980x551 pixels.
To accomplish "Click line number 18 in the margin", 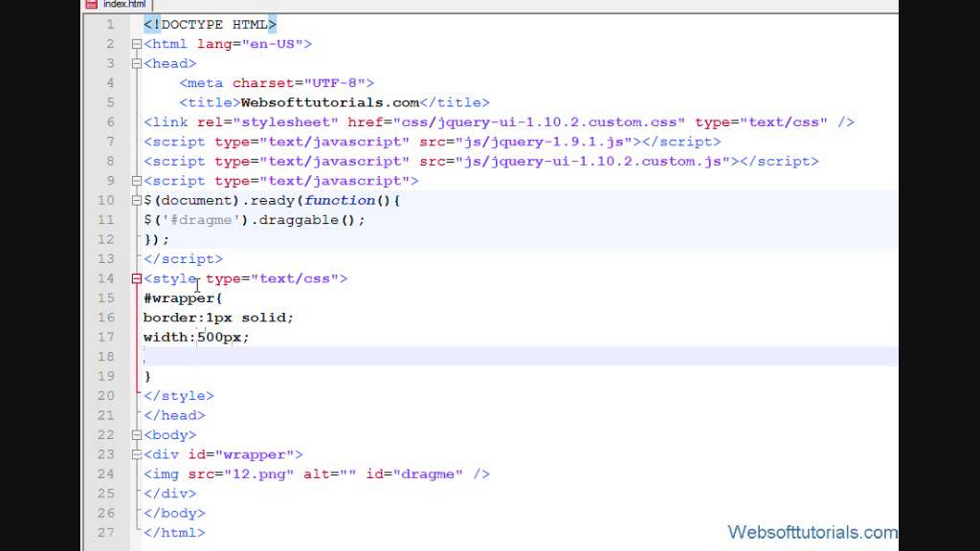I will pos(105,357).
